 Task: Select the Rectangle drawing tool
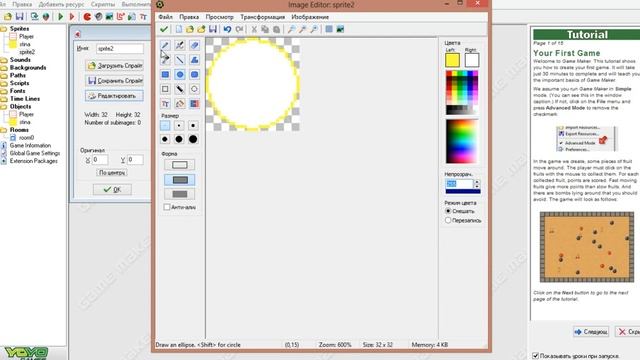165,75
